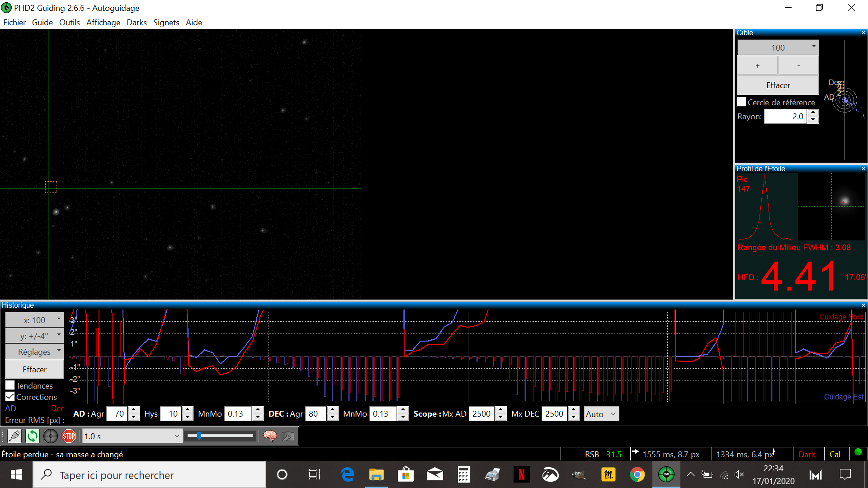The width and height of the screenshot is (868, 488).
Task: Open the Outils menu
Action: pos(69,23)
